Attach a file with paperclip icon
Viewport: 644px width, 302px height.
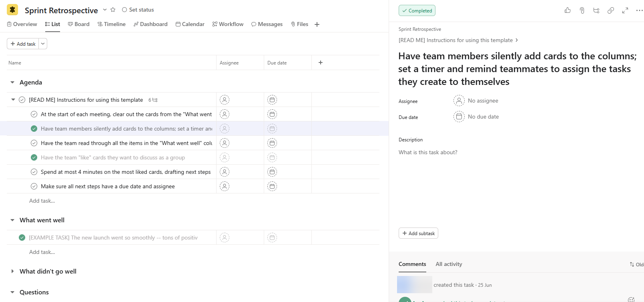tap(582, 10)
